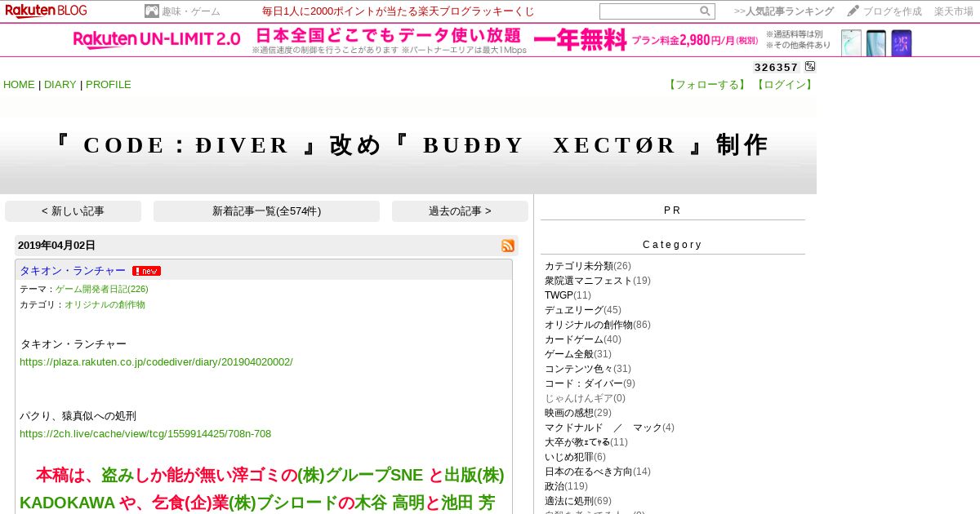Select category TWGP(11)
Screen dimensions: 980x514
[568, 295]
